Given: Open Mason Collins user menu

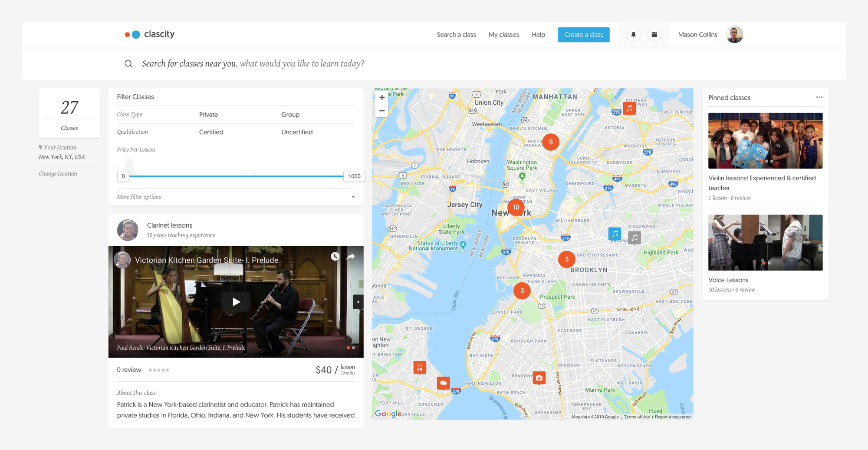Looking at the screenshot, I should pos(710,35).
